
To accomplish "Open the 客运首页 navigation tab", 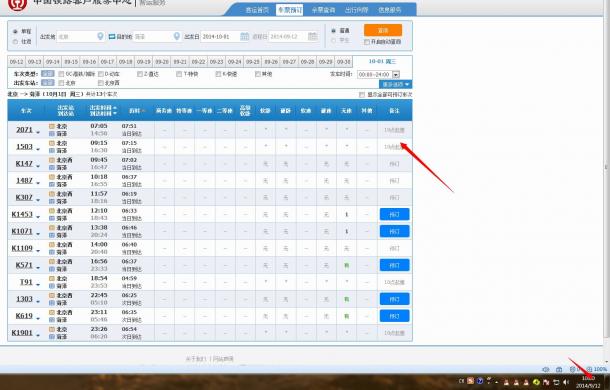I will [257, 10].
